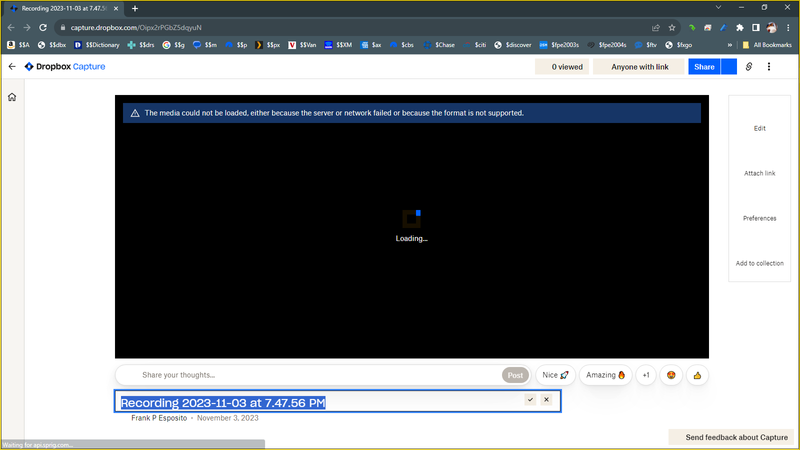The height and width of the screenshot is (450, 800).
Task: Open a new browser tab
Action: coord(135,8)
